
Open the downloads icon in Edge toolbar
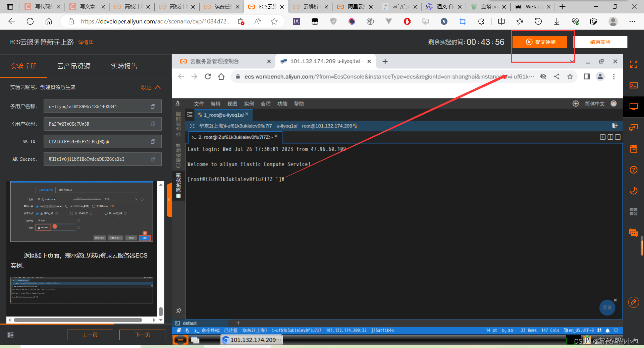tap(556, 21)
